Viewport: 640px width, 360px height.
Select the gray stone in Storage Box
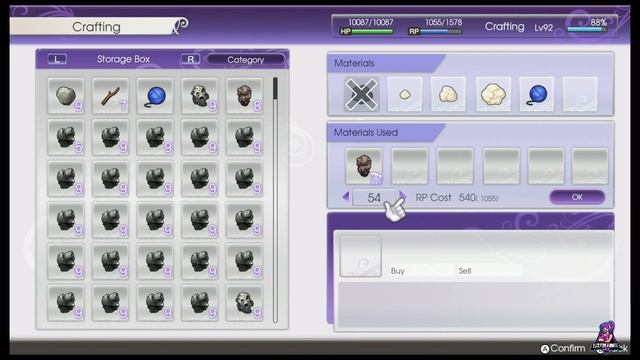click(66, 96)
